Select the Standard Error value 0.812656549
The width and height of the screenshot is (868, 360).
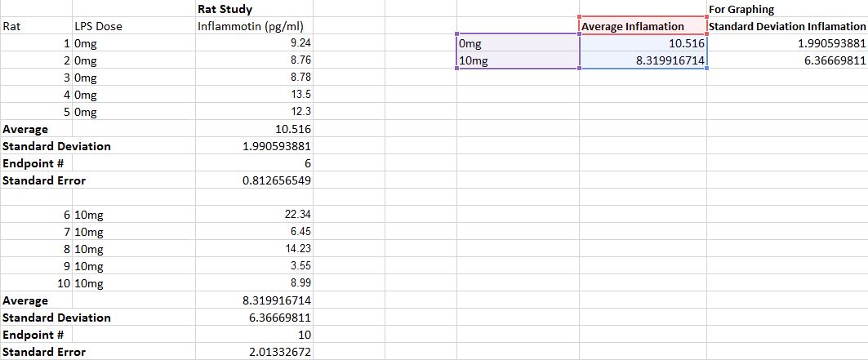[253, 180]
